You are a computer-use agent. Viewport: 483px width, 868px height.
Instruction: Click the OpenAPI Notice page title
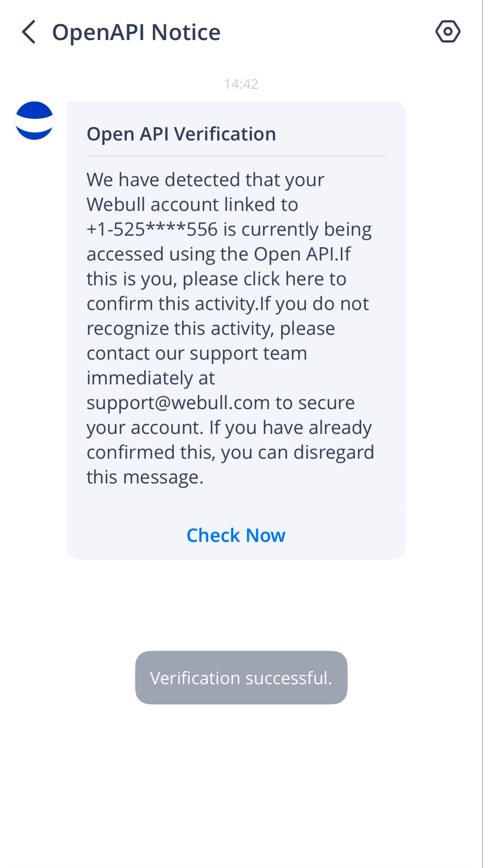pos(136,32)
